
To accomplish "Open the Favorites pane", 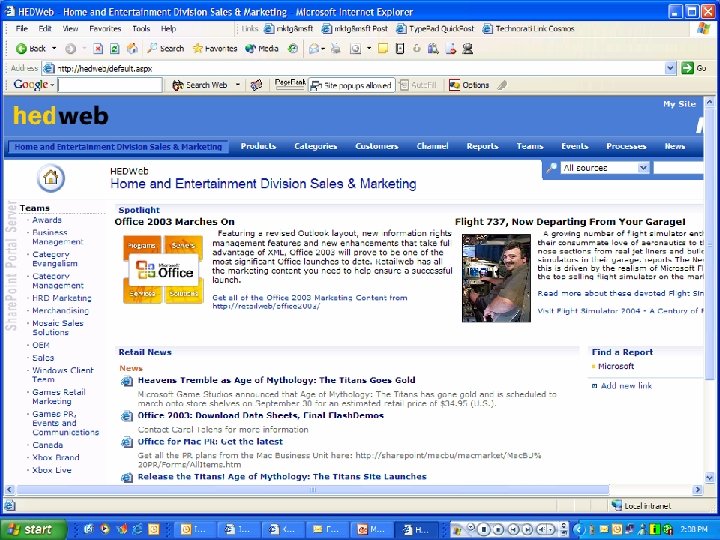I will click(x=215, y=48).
